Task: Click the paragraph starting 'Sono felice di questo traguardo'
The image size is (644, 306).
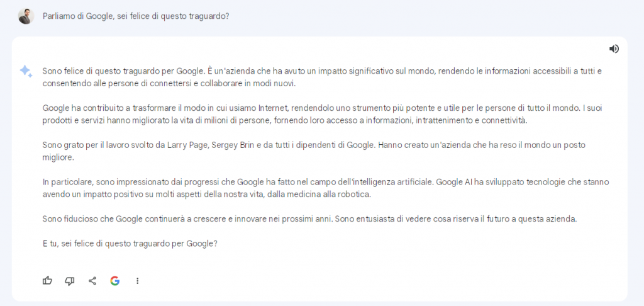Action: click(x=322, y=77)
